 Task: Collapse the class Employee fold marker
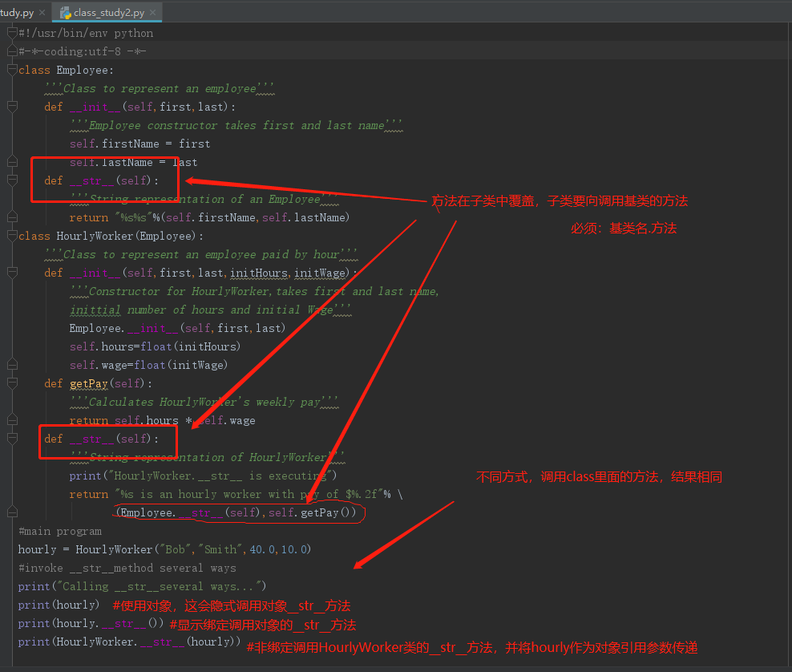tap(13, 70)
